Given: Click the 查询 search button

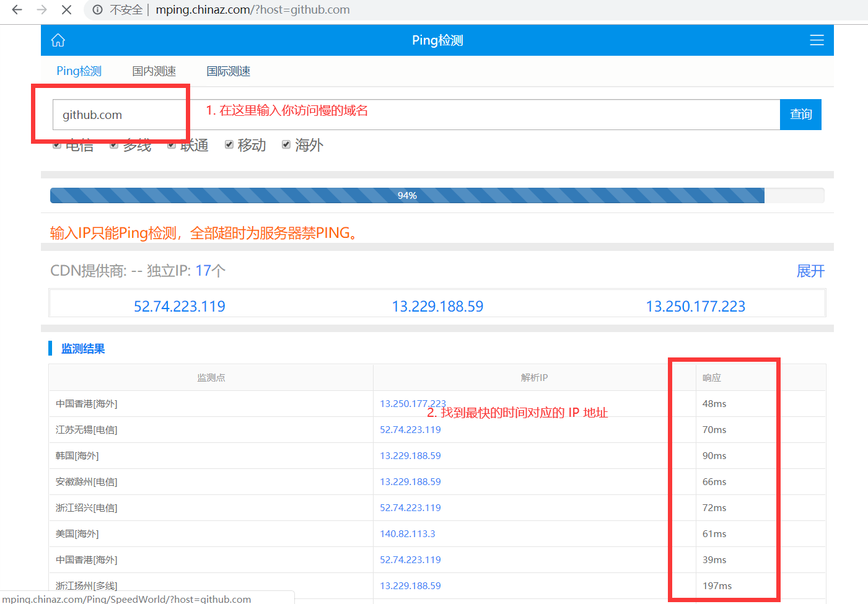Looking at the screenshot, I should (x=800, y=115).
